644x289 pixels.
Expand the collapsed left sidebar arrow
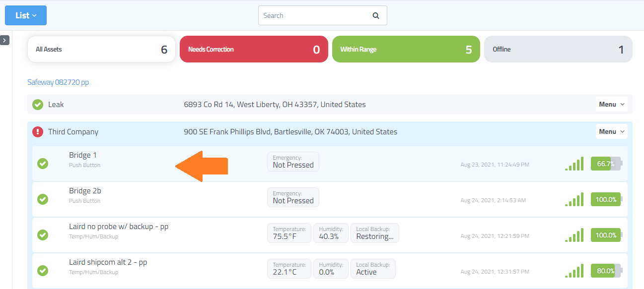4,40
